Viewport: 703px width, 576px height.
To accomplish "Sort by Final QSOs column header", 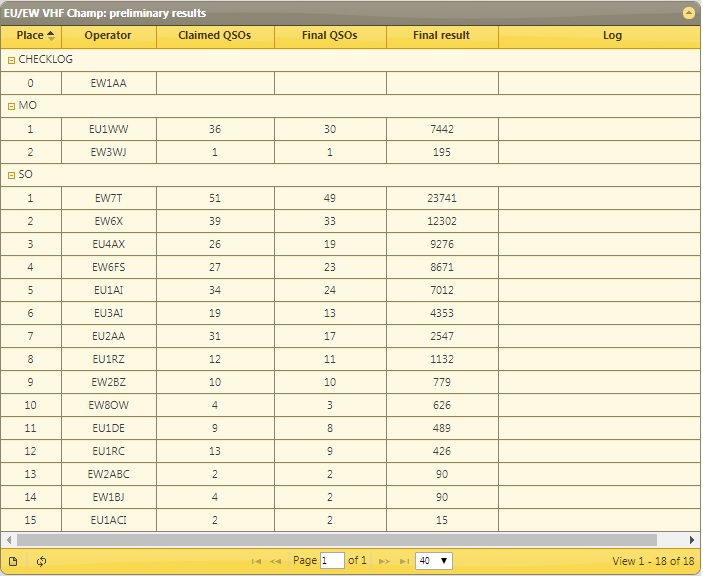I will (x=329, y=36).
